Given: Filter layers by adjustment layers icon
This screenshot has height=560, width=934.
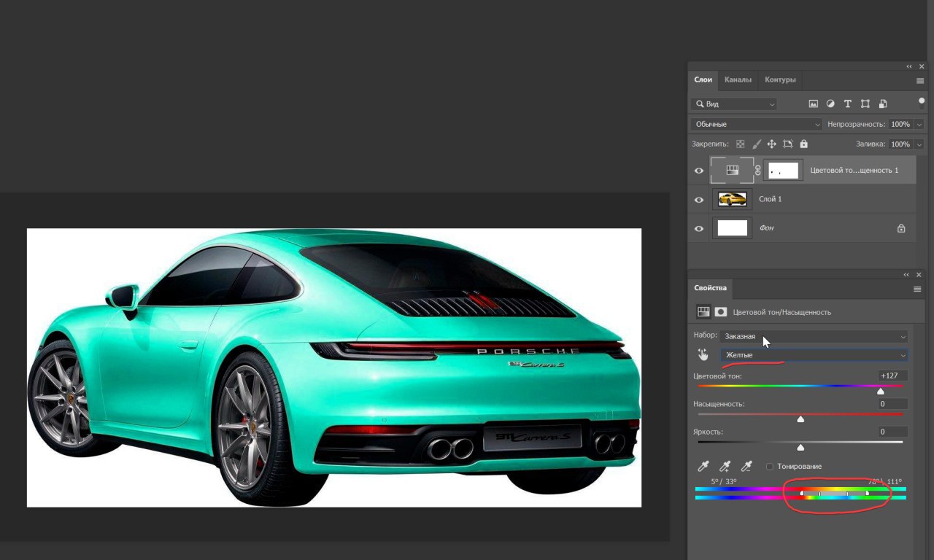Looking at the screenshot, I should pyautogui.click(x=830, y=104).
